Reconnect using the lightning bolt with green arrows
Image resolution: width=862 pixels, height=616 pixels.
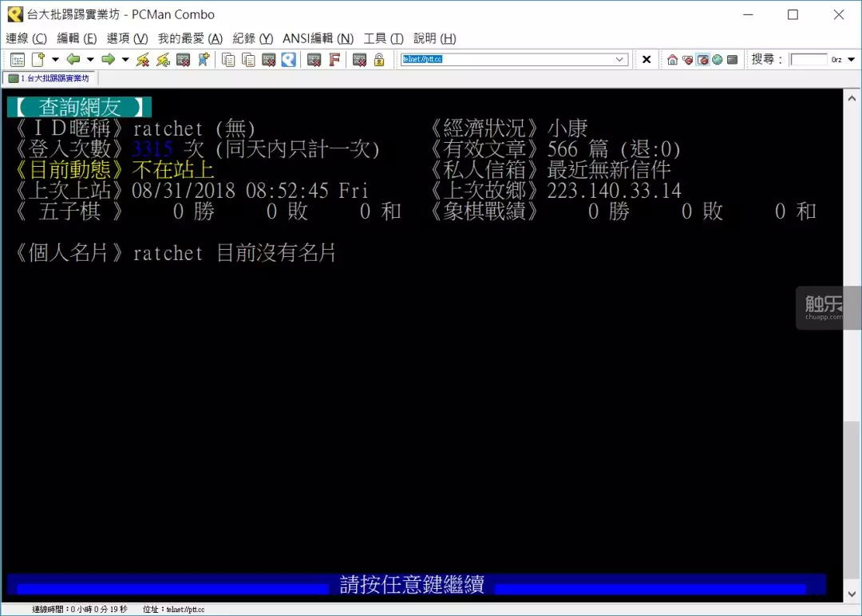(164, 59)
